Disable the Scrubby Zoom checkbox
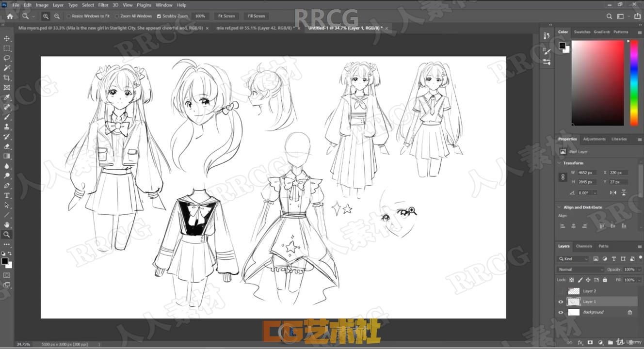 (159, 16)
